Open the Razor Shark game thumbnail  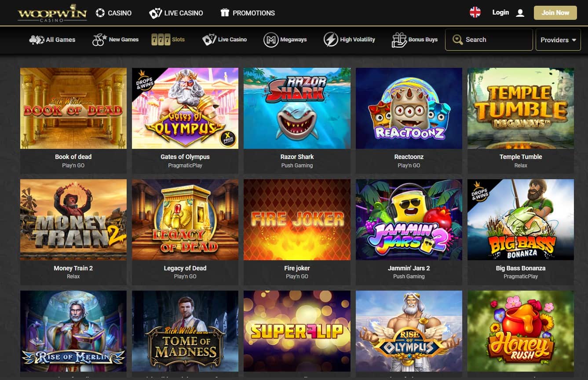pos(297,108)
